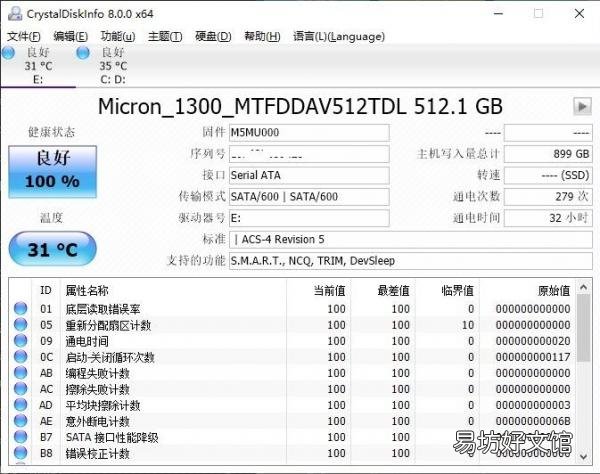Click the 31 °C temperature button
Image resolution: width=600 pixels, height=474 pixels.
click(52, 249)
